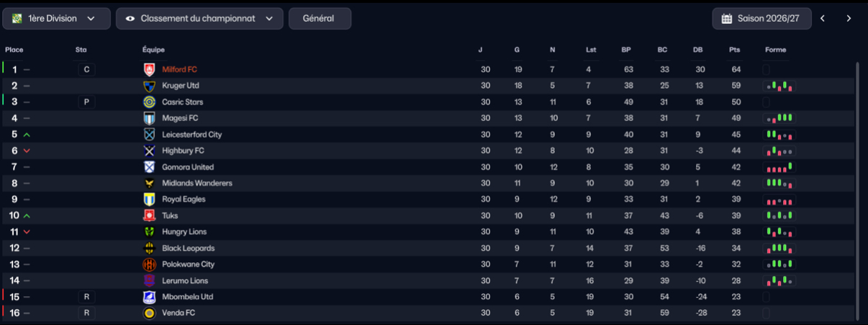Click the Casric Stars club crest
This screenshot has width=868, height=325.
tap(149, 102)
